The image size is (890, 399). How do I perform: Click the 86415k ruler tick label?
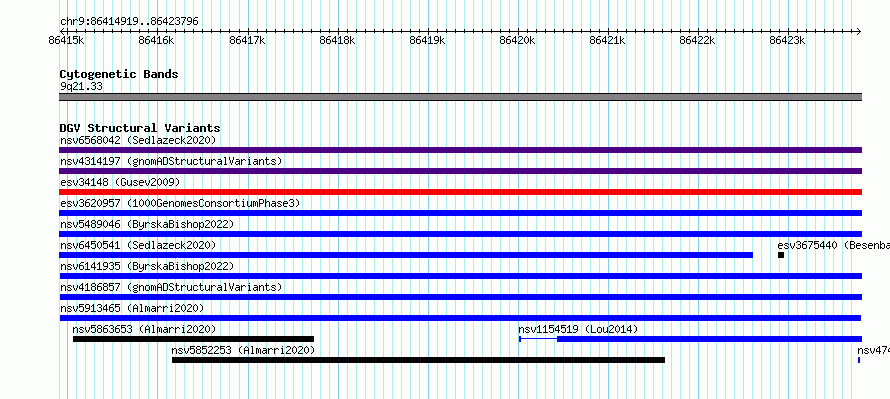(66, 40)
